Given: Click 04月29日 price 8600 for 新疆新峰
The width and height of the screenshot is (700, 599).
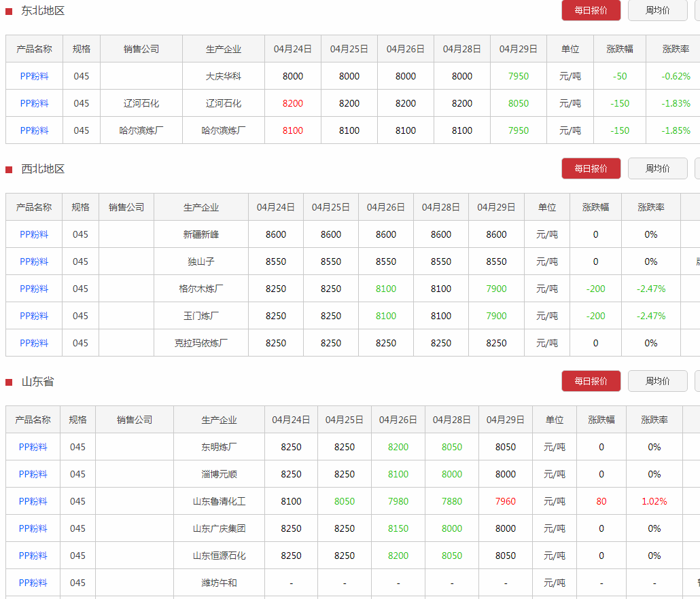Looking at the screenshot, I should click(x=496, y=234).
